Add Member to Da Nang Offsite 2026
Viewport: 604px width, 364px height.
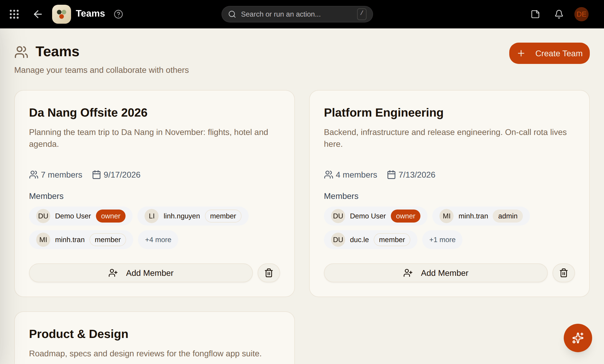click(x=141, y=273)
